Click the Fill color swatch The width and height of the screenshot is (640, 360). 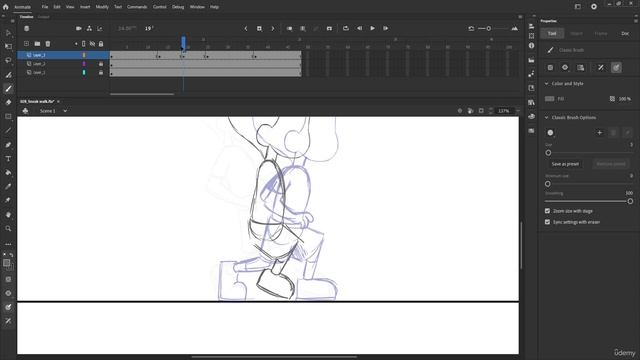549,99
